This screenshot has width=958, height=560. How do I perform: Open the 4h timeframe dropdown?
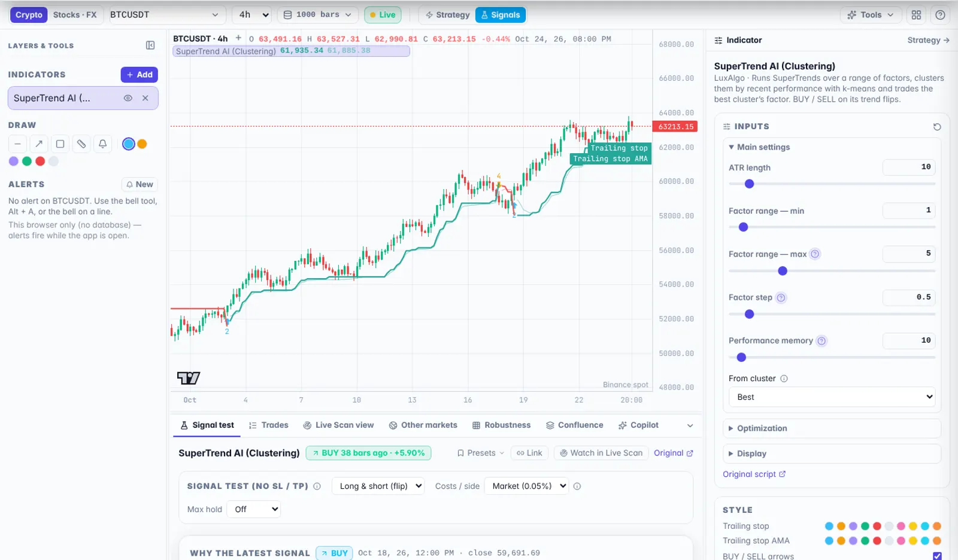[252, 15]
